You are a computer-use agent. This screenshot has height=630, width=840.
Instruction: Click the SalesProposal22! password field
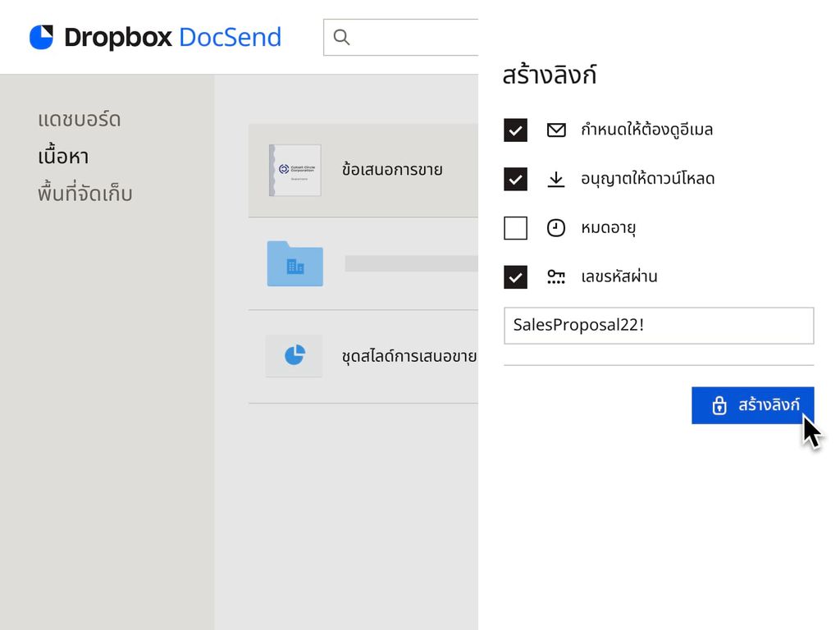[659, 326]
